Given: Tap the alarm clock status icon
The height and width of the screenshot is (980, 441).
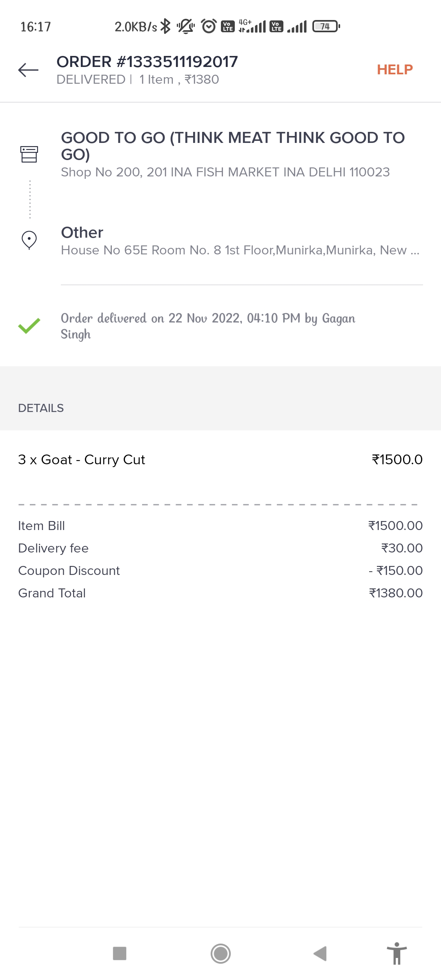Looking at the screenshot, I should (209, 27).
